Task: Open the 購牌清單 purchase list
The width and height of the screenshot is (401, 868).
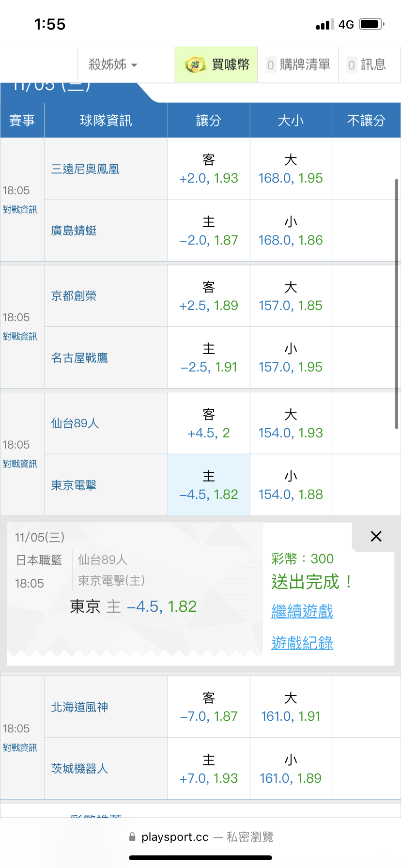Action: pyautogui.click(x=298, y=64)
